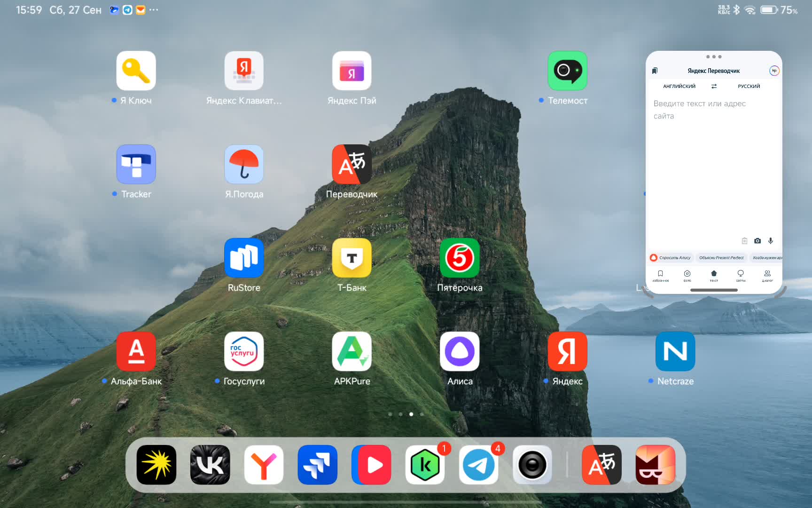Focus the translation text input field
812x508 pixels.
click(714, 165)
